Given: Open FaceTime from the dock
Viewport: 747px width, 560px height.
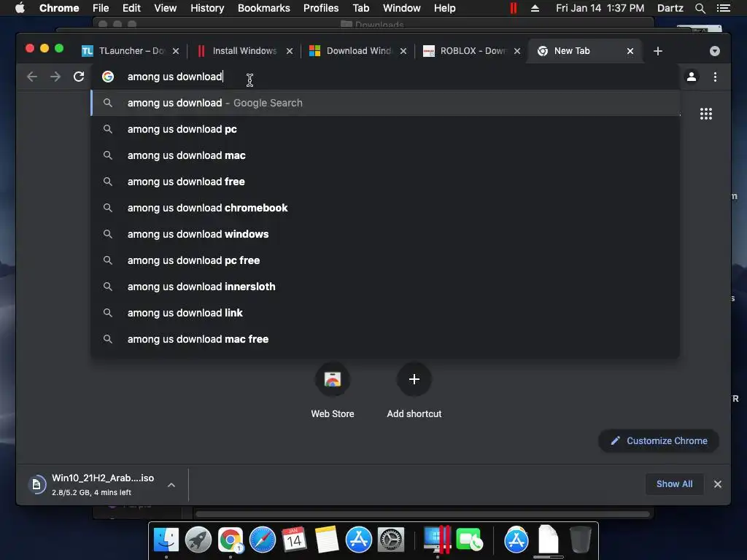Looking at the screenshot, I should tap(469, 540).
